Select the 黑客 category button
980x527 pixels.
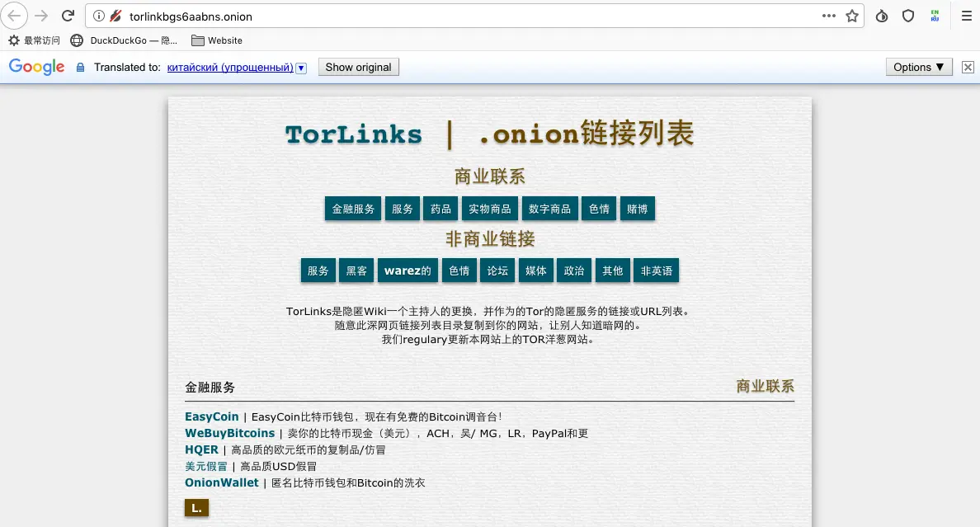tap(356, 271)
